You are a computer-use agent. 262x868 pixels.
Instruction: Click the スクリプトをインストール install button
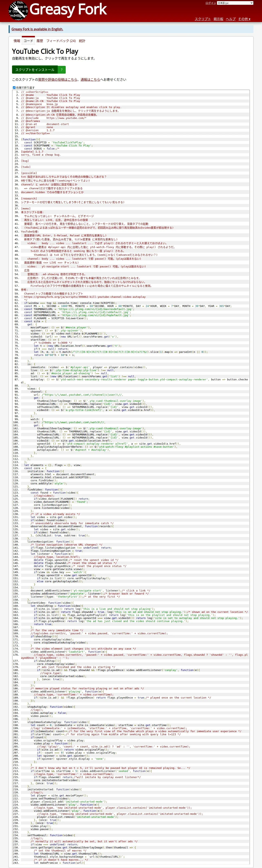(35, 70)
